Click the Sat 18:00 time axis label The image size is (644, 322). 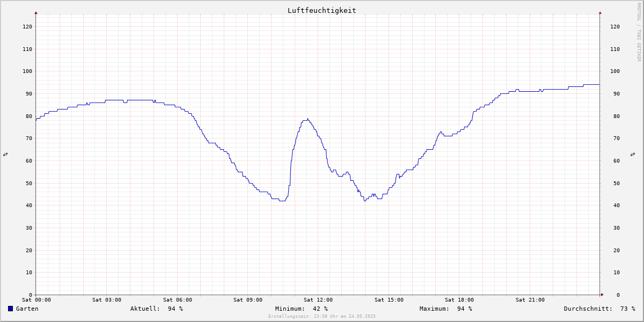[459, 300]
